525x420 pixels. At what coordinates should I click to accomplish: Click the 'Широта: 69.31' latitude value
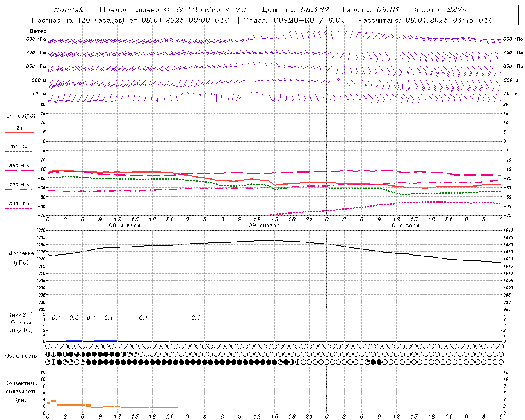pos(370,10)
